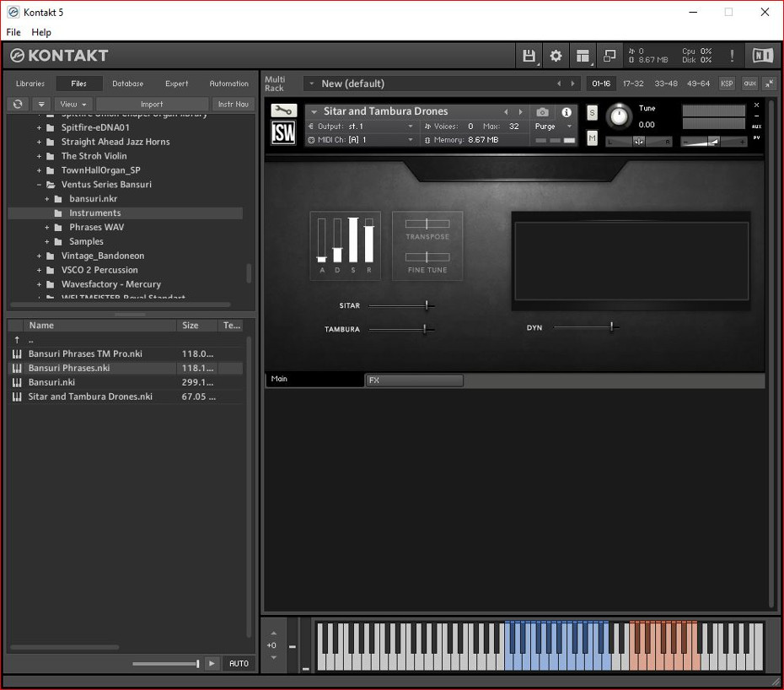Sort file list by Size column
Screen dimensions: 784x690
coord(197,326)
